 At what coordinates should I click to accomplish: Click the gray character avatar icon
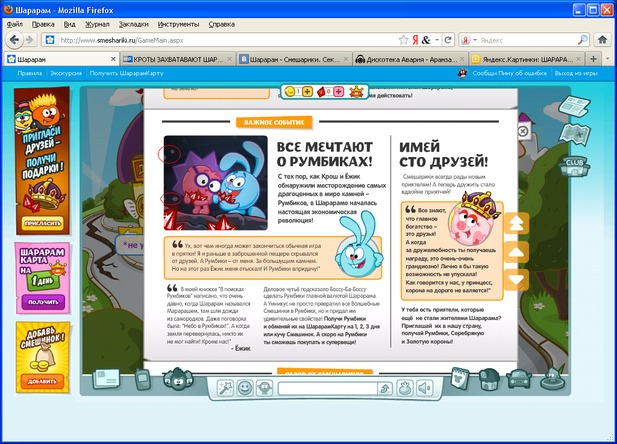click(178, 378)
